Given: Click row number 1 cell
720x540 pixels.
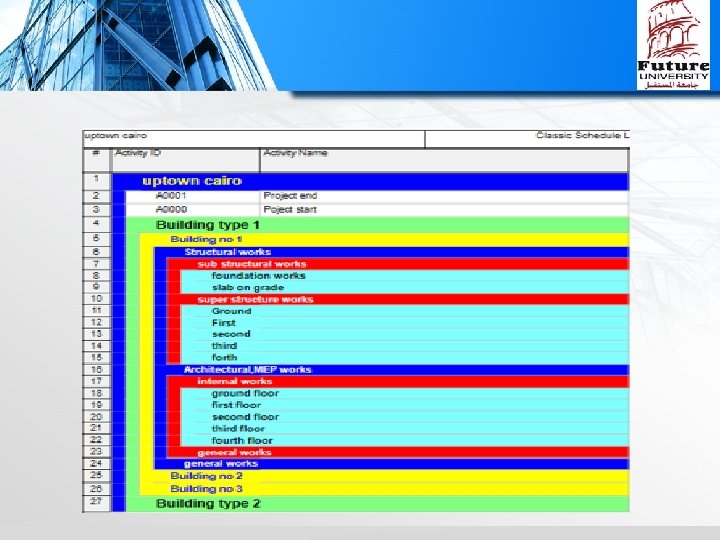Looking at the screenshot, I should pyautogui.click(x=97, y=181).
